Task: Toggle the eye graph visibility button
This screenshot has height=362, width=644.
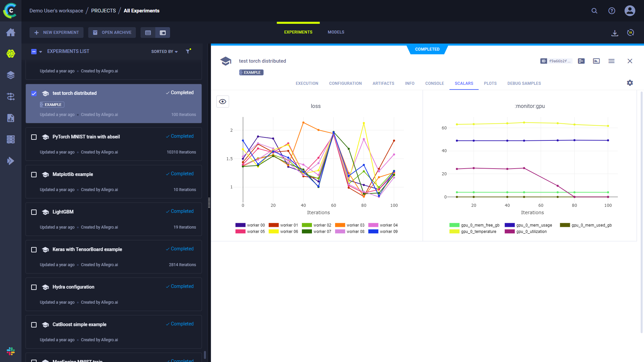Action: coord(223,102)
